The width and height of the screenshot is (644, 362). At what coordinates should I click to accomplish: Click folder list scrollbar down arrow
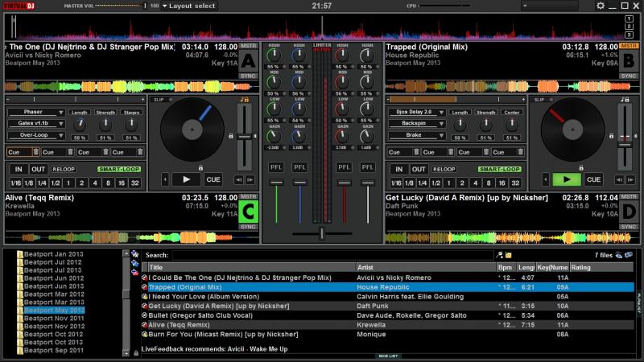tap(126, 353)
